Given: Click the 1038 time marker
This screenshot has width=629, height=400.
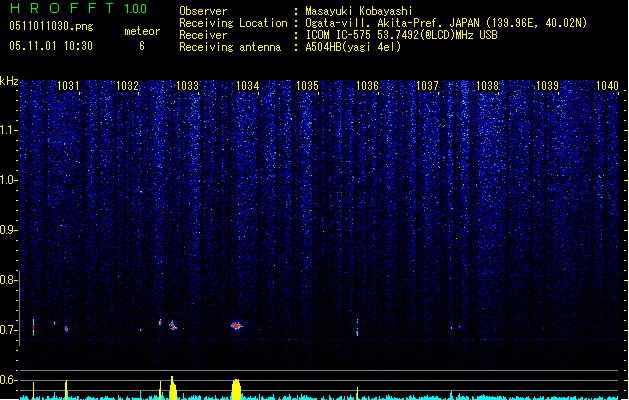Looking at the screenshot, I should (x=487, y=86).
